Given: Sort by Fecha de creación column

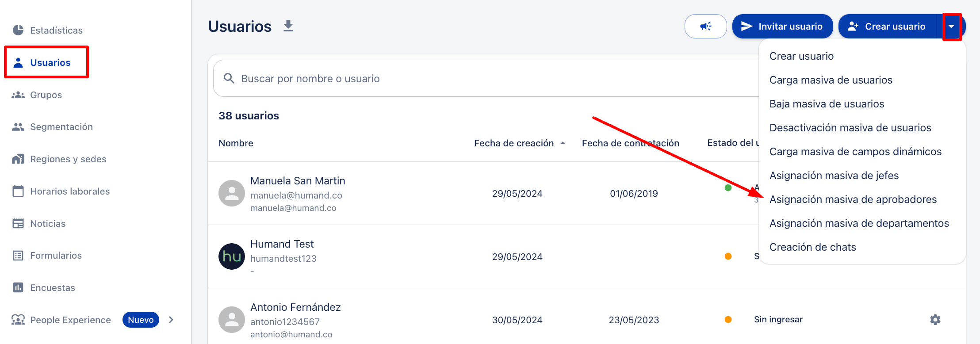Looking at the screenshot, I should (x=514, y=143).
